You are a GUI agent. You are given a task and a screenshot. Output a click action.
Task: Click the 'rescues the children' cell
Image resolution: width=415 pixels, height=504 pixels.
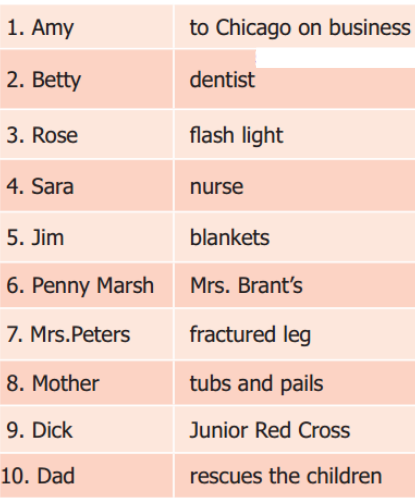pyautogui.click(x=295, y=475)
